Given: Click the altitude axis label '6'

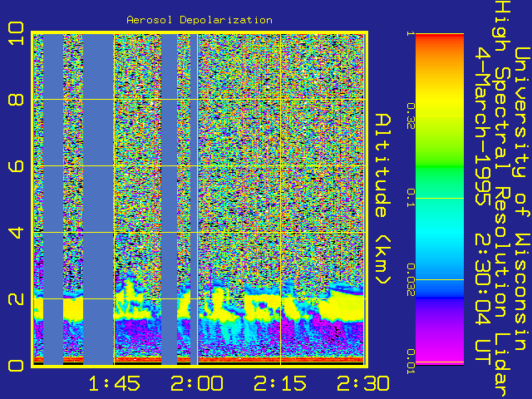Looking at the screenshot, I should (x=16, y=166).
